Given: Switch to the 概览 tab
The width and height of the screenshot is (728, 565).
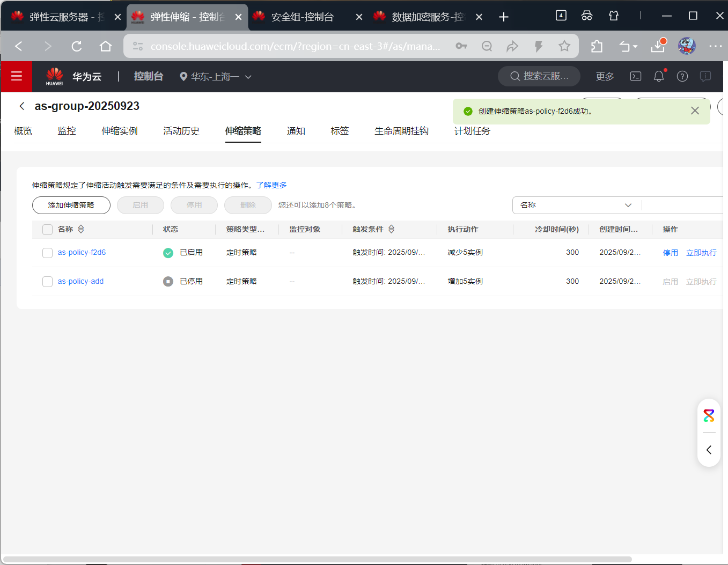Looking at the screenshot, I should pos(23,131).
